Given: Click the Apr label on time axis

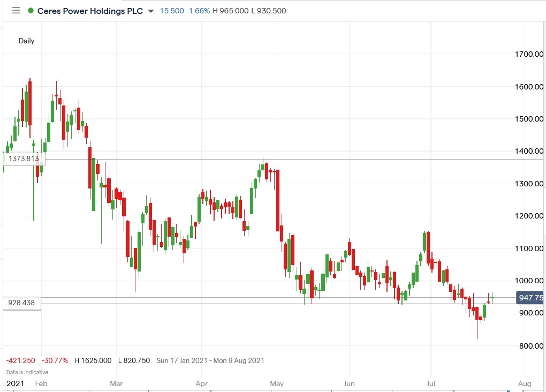Looking at the screenshot, I should coord(202,383).
